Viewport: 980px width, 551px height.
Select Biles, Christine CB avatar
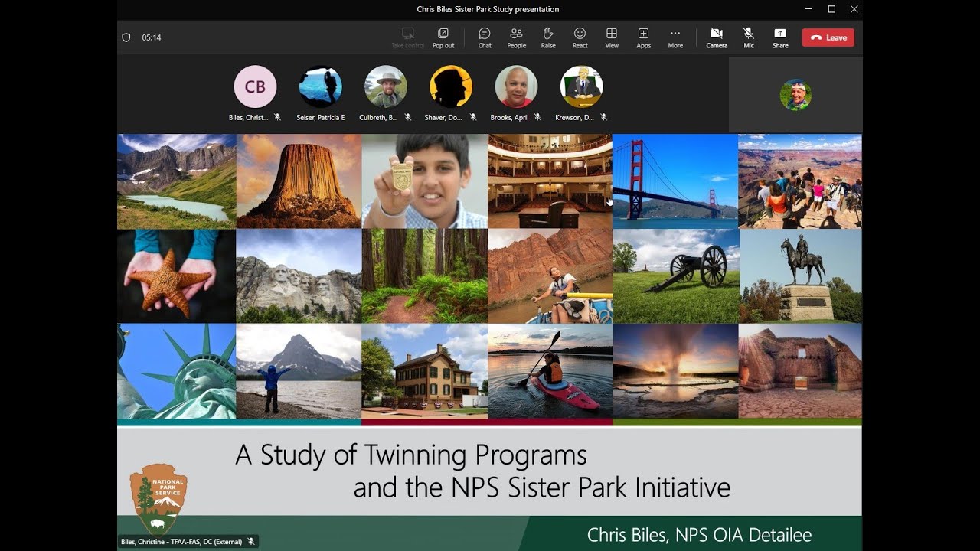(x=255, y=86)
